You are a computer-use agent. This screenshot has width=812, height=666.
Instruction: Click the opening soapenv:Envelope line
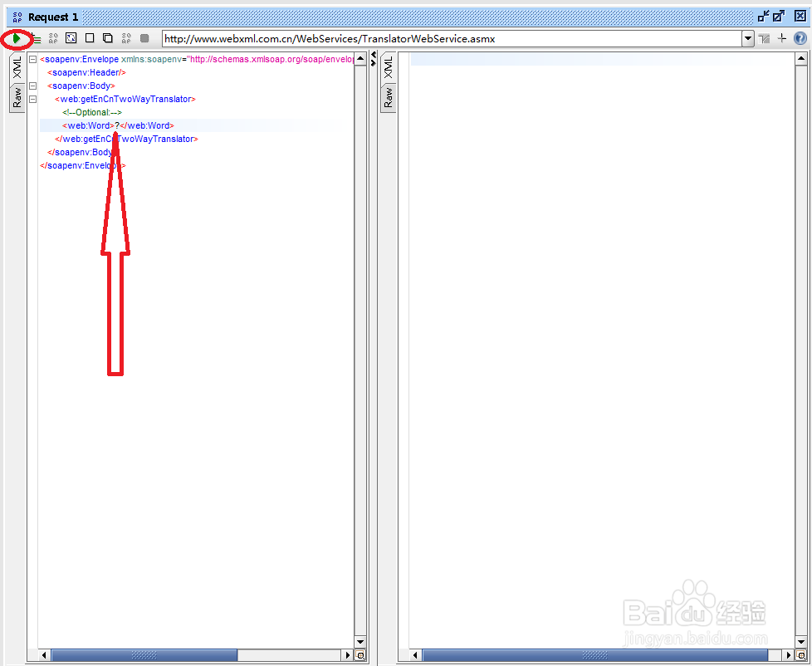(x=197, y=59)
